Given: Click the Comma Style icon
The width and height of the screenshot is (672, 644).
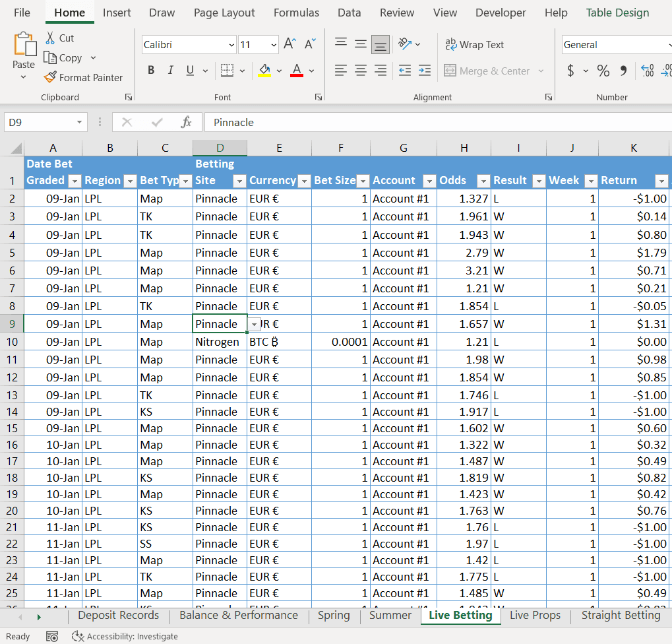Looking at the screenshot, I should (624, 70).
